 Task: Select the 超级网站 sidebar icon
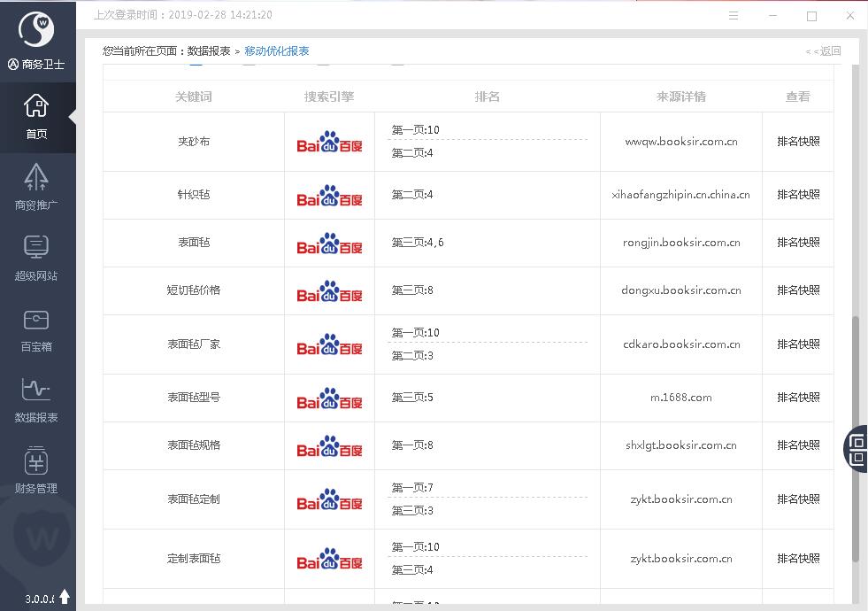[36, 250]
